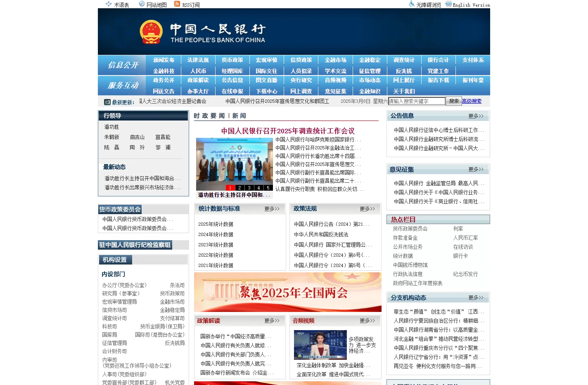Viewport: 588px width, 385px height.
Task: Open the 关于我们 menu item
Action: 404,92
